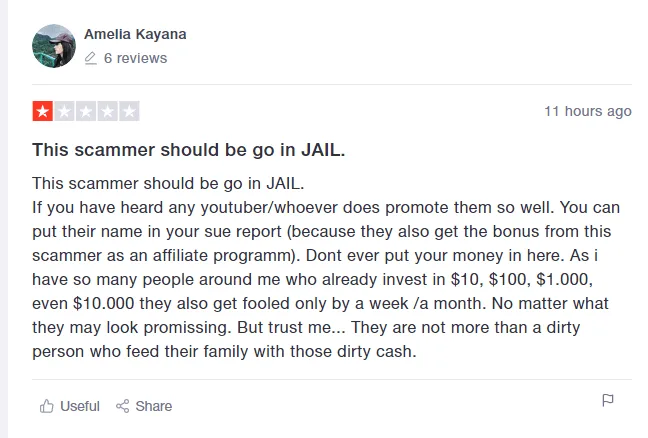648x438 pixels.
Task: Open the bold review title heading
Action: tap(189, 150)
